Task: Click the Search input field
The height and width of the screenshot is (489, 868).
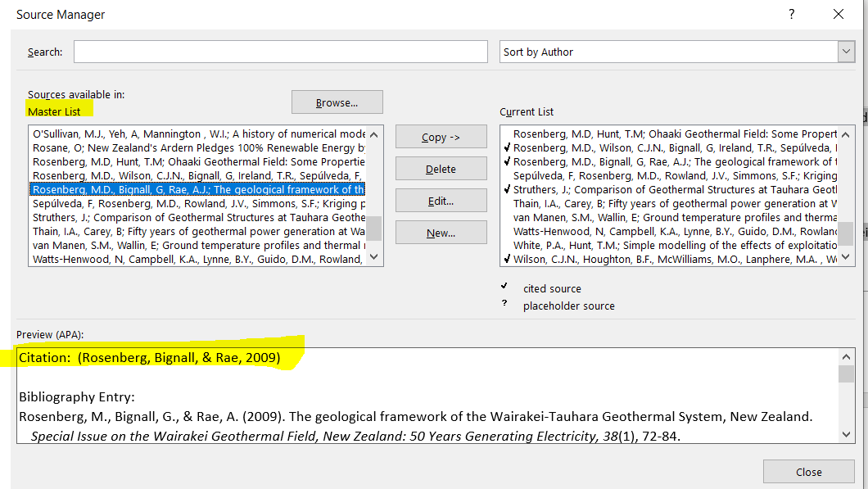Action: pyautogui.click(x=281, y=52)
